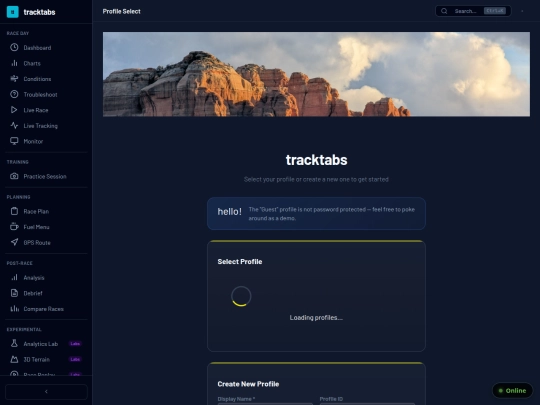Open the Analytics Lab flask icon
The width and height of the screenshot is (540, 405).
[x=14, y=343]
